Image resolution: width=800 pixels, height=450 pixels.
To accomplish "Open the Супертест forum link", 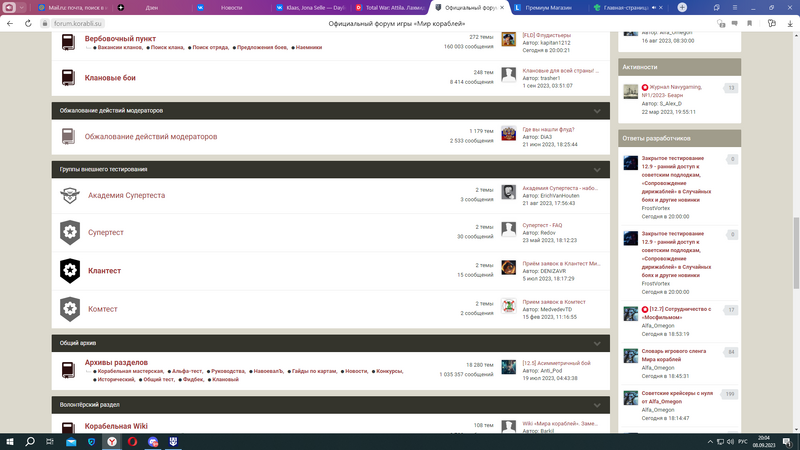I will (106, 232).
